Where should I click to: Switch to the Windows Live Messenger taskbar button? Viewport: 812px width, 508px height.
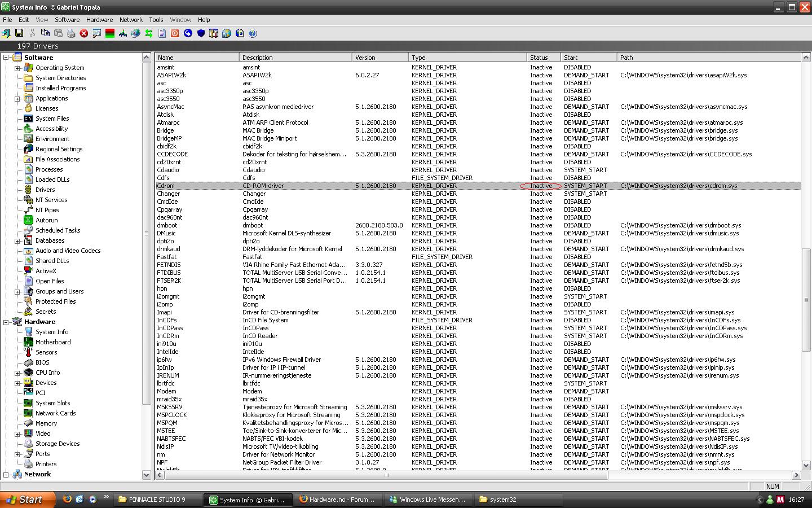click(429, 500)
